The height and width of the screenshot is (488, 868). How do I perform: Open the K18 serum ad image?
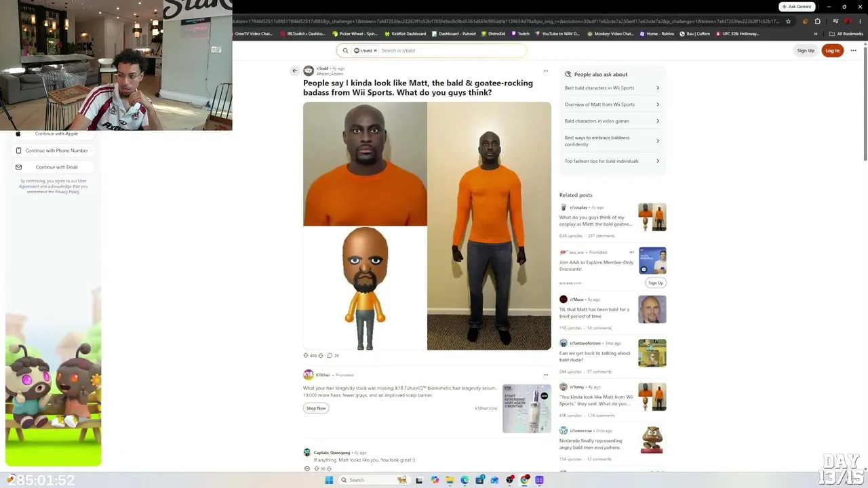pyautogui.click(x=526, y=408)
